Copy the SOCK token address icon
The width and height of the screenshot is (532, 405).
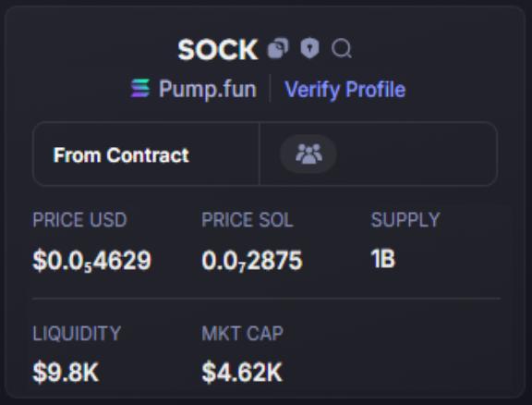click(x=278, y=48)
